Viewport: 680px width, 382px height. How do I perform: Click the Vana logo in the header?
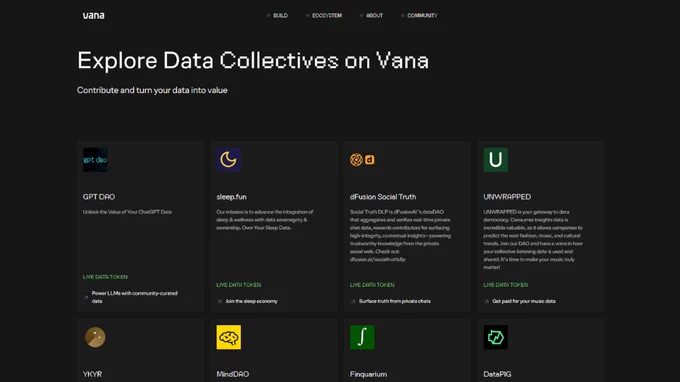(94, 16)
